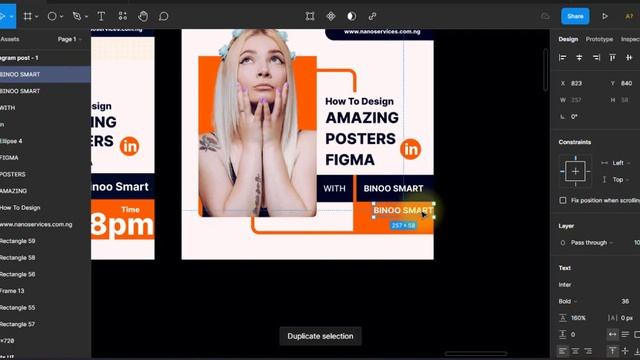Open the shape tools dropdown arrow
Image resolution: width=640 pixels, height=360 pixels.
[61, 17]
